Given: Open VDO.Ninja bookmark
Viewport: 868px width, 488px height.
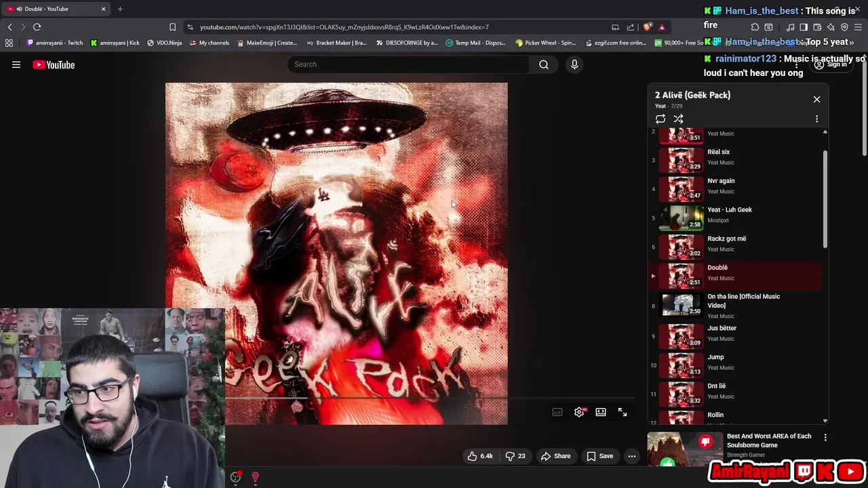Looking at the screenshot, I should (165, 43).
